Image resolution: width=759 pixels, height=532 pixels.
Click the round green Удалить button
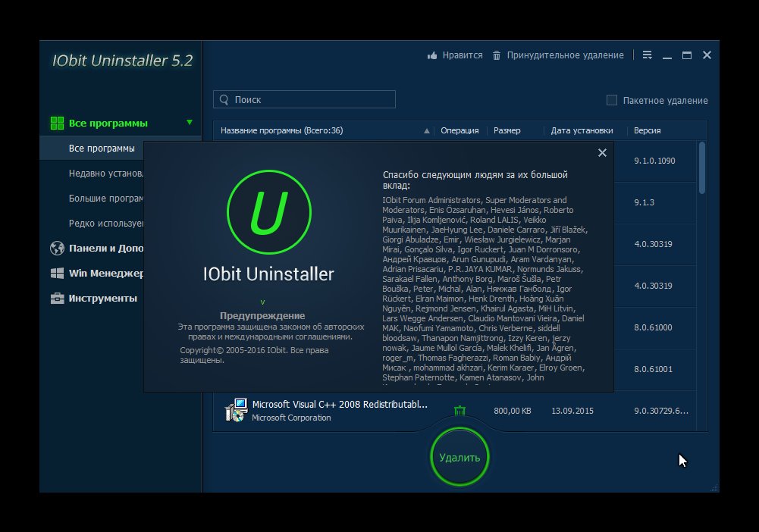point(459,457)
